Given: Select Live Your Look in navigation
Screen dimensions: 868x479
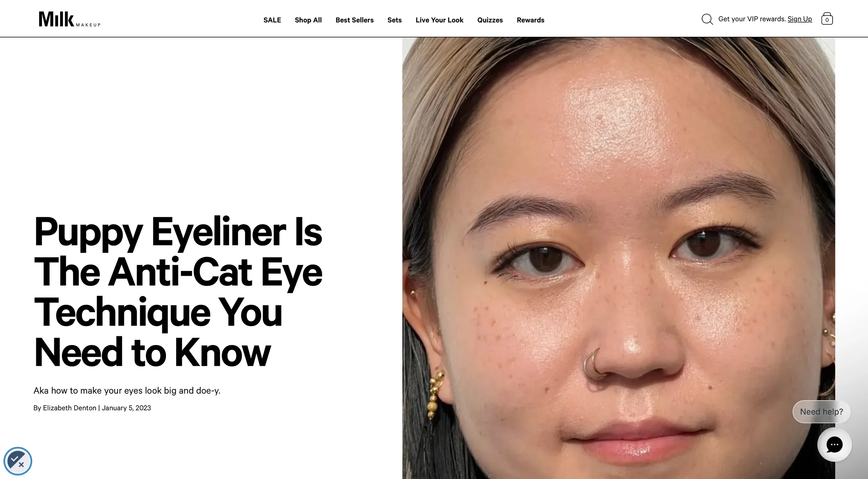Looking at the screenshot, I should tap(439, 20).
